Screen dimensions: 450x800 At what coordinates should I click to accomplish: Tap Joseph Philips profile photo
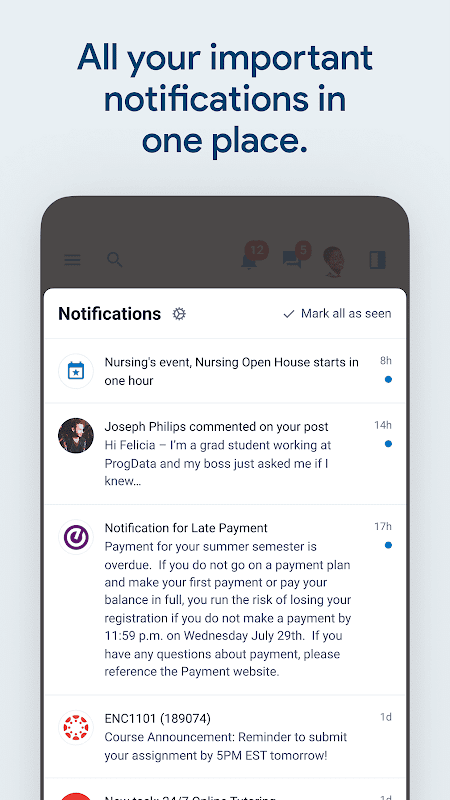coord(76,436)
